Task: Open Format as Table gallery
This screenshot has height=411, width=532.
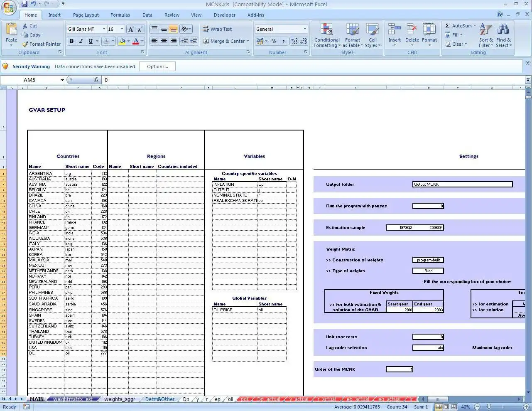Action: [353, 36]
